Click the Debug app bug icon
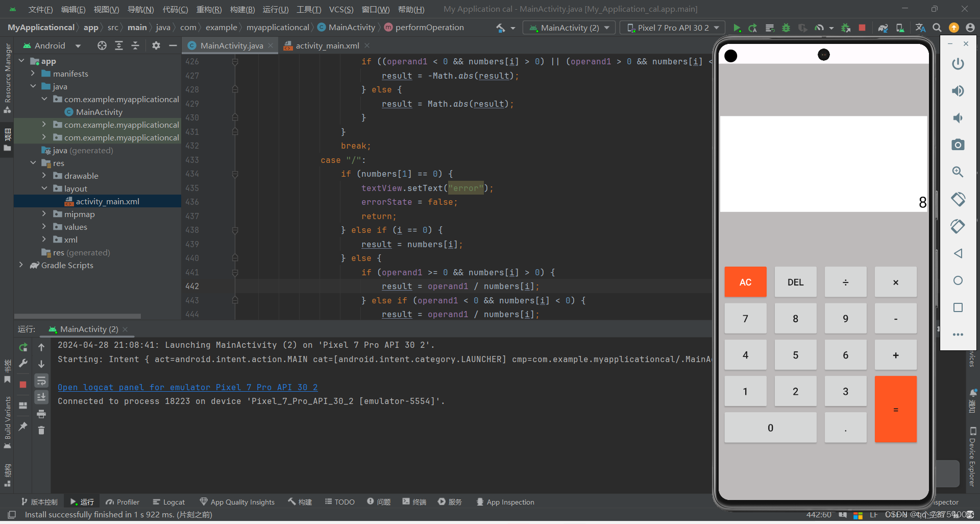The width and height of the screenshot is (980, 524). click(x=786, y=28)
